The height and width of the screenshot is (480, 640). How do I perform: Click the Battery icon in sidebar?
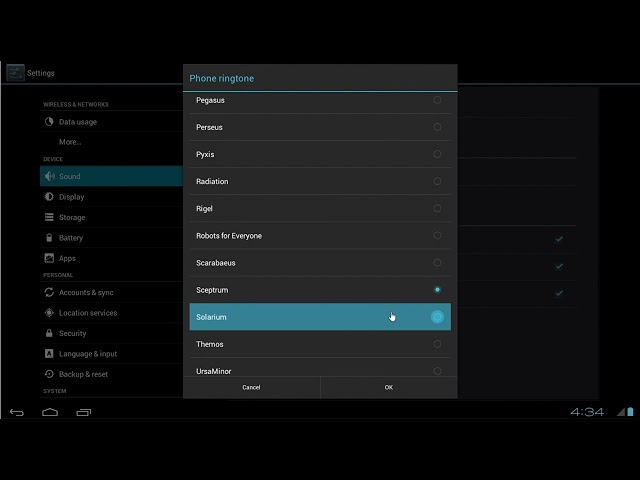[49, 238]
